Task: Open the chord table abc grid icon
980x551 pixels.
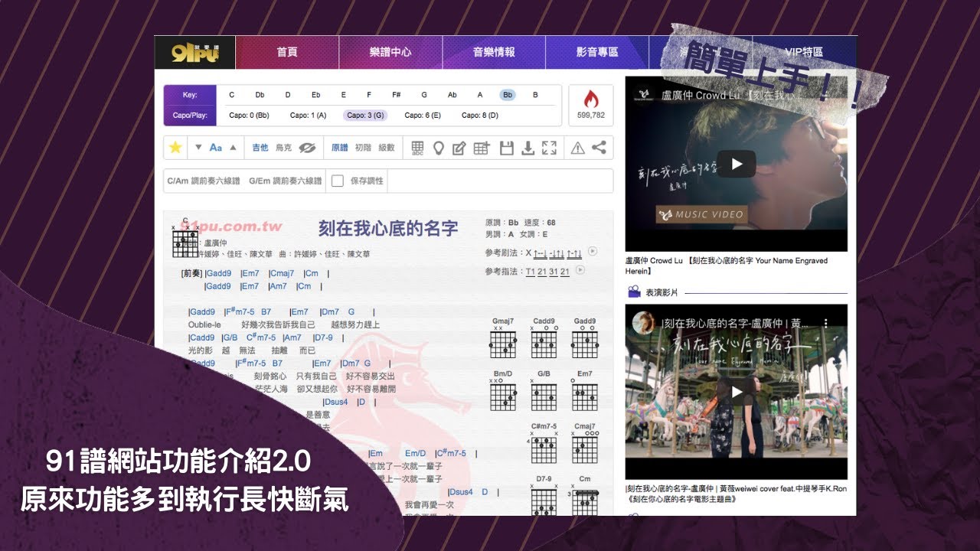Action: pyautogui.click(x=417, y=148)
